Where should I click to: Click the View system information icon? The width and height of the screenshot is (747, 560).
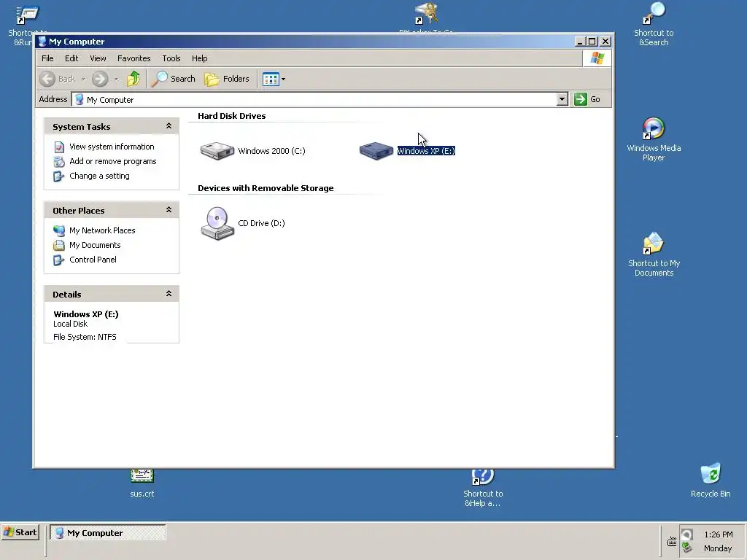pos(58,147)
